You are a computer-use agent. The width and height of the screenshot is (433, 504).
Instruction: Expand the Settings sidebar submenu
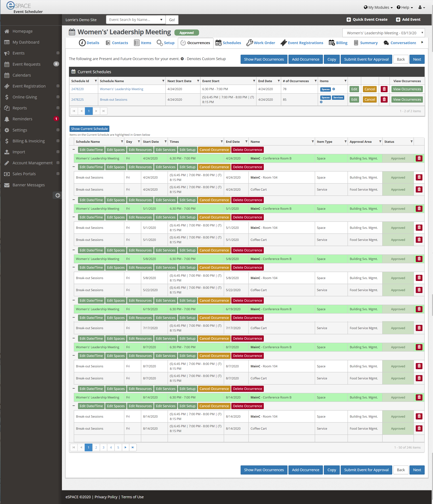pos(58,130)
